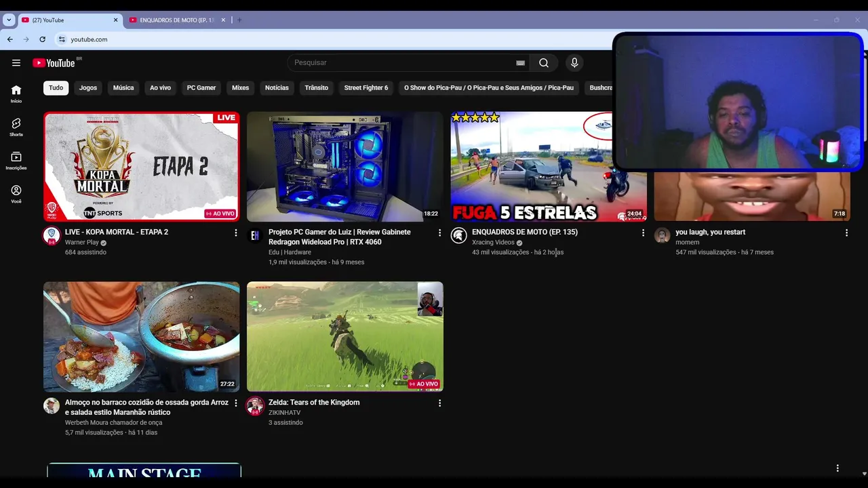
Task: Open Werbeth Moura channel avatar
Action: (x=52, y=405)
